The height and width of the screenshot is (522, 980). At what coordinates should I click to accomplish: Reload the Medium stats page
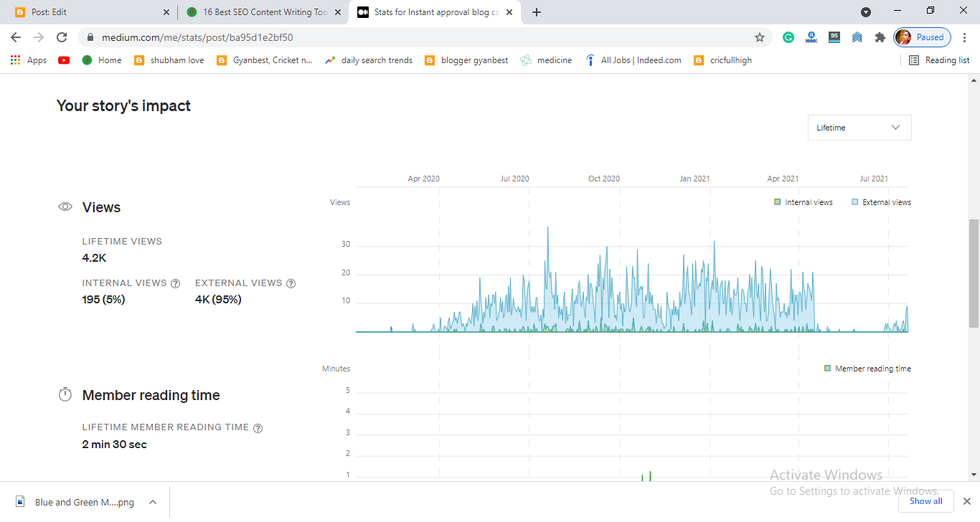tap(62, 37)
